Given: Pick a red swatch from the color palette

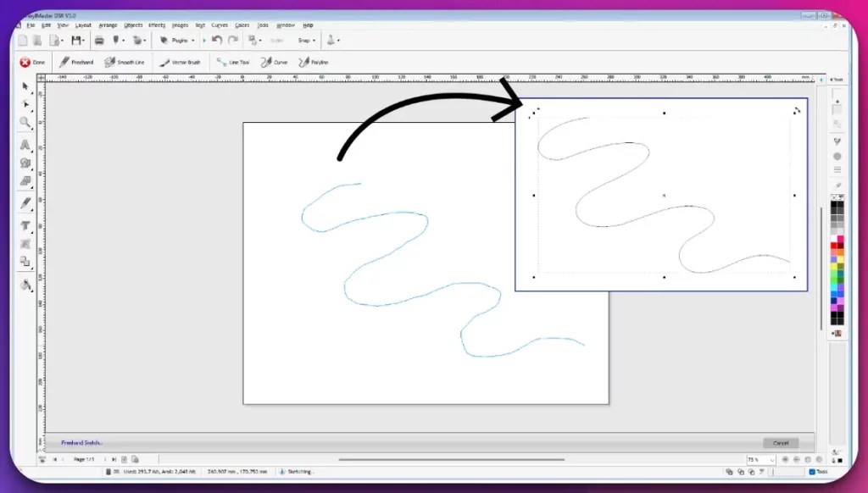Looking at the screenshot, I should pyautogui.click(x=832, y=244).
